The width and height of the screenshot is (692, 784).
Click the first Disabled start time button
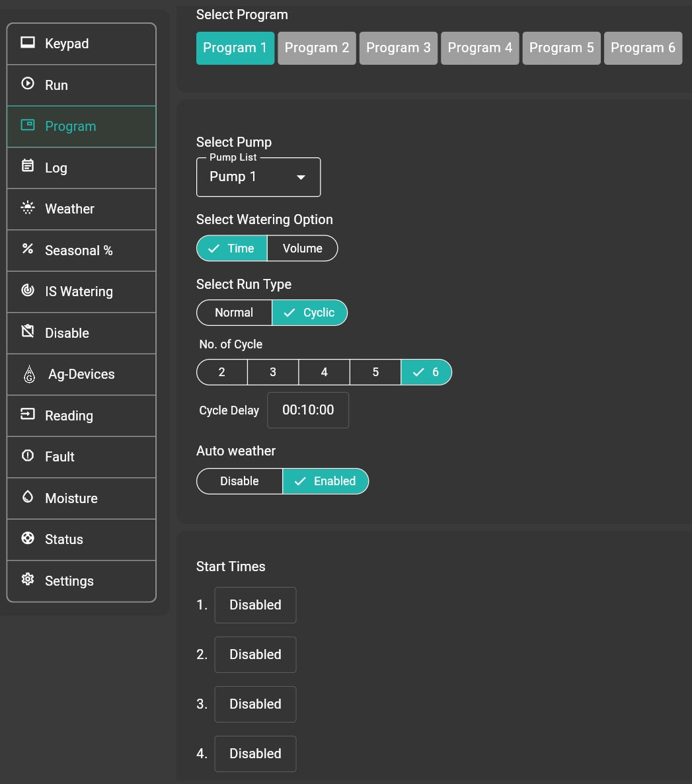pyautogui.click(x=255, y=605)
